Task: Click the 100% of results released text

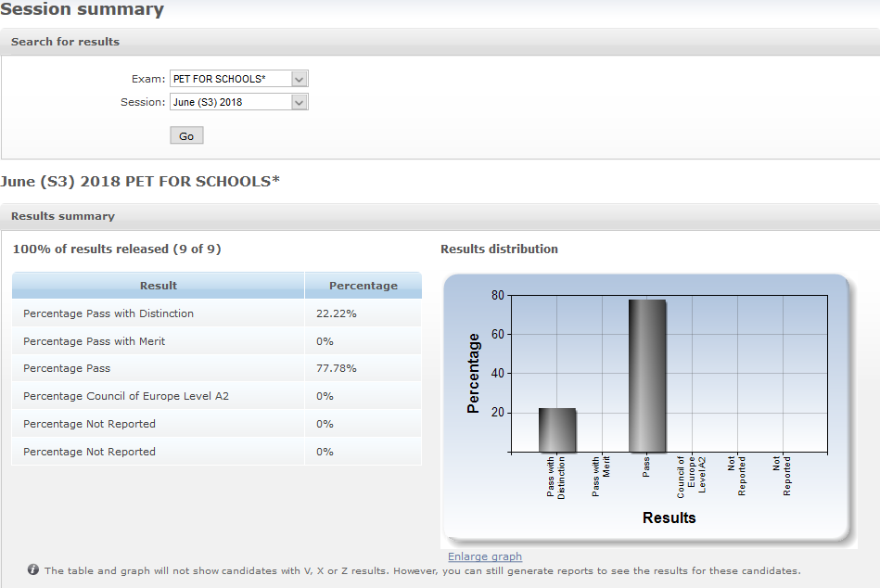Action: click(x=117, y=249)
